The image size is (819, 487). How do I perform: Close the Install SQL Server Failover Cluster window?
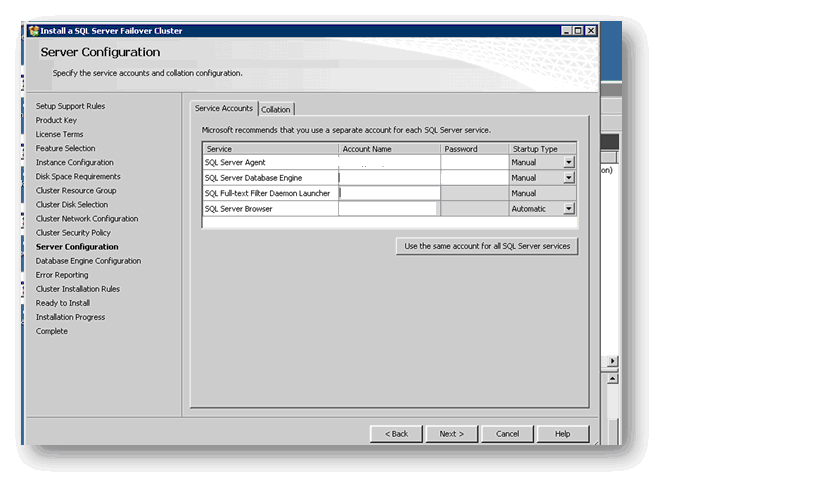pos(591,31)
